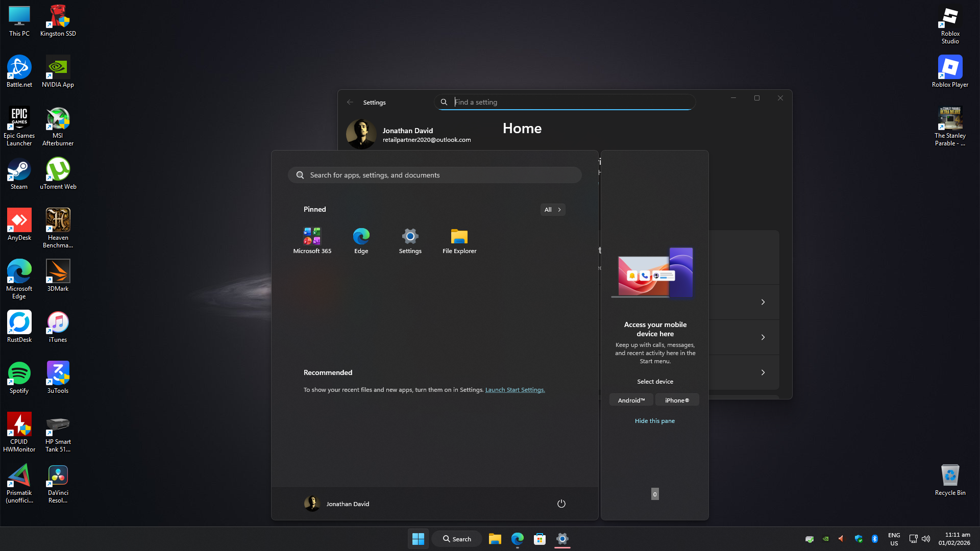Viewport: 980px width, 551px height.
Task: Click the search apps and documents box
Action: pos(434,174)
